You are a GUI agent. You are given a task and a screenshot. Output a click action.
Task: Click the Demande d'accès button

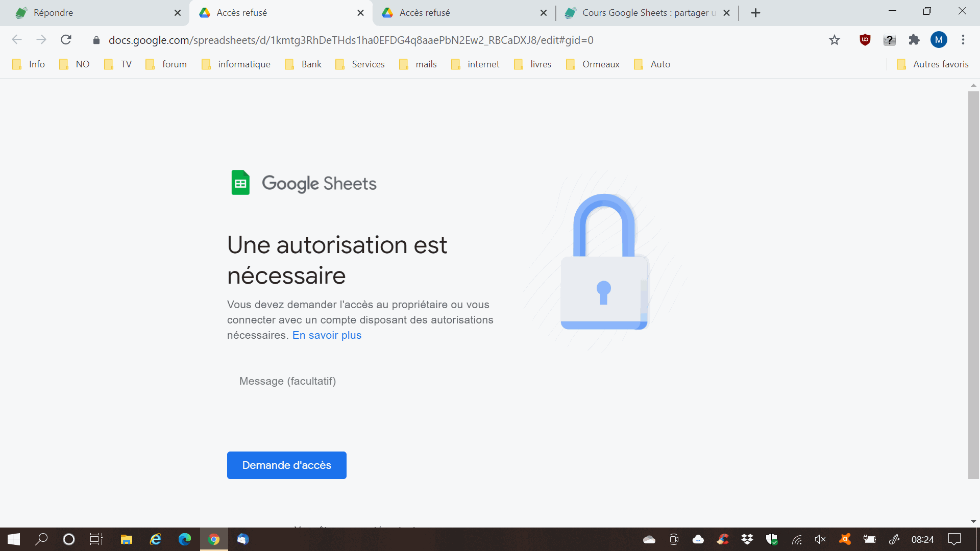pos(286,465)
